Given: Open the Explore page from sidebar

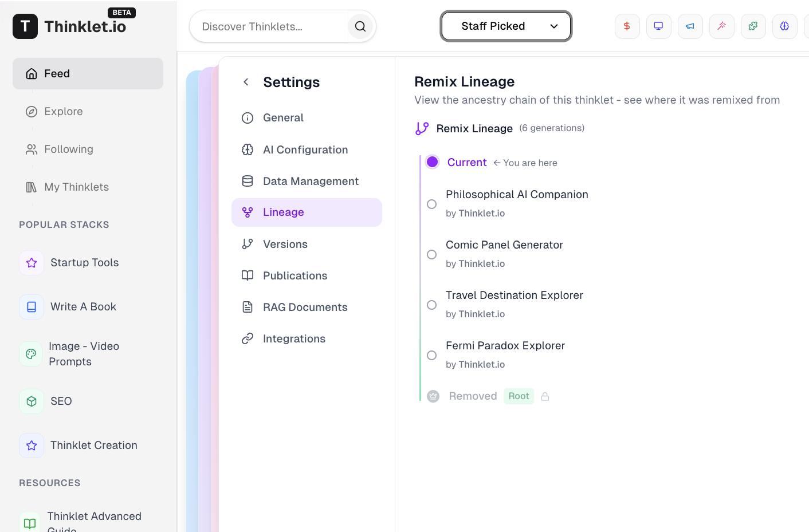Looking at the screenshot, I should click(63, 111).
